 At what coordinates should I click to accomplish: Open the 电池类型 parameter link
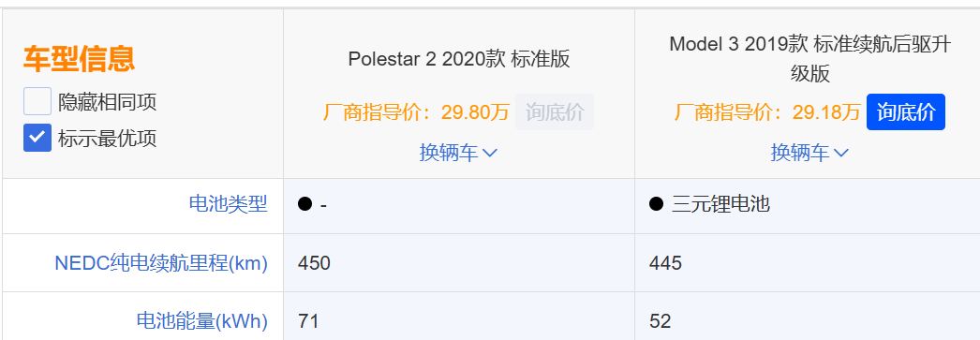tap(228, 203)
